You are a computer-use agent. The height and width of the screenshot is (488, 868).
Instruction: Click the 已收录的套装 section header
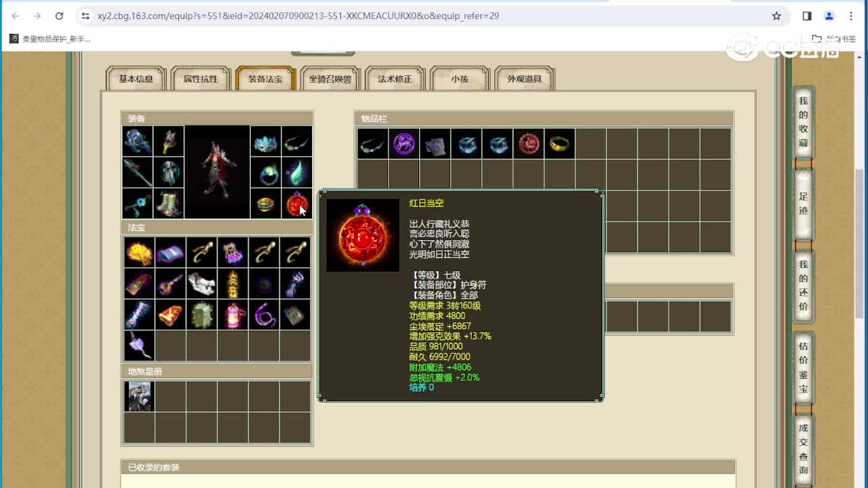[x=428, y=468]
